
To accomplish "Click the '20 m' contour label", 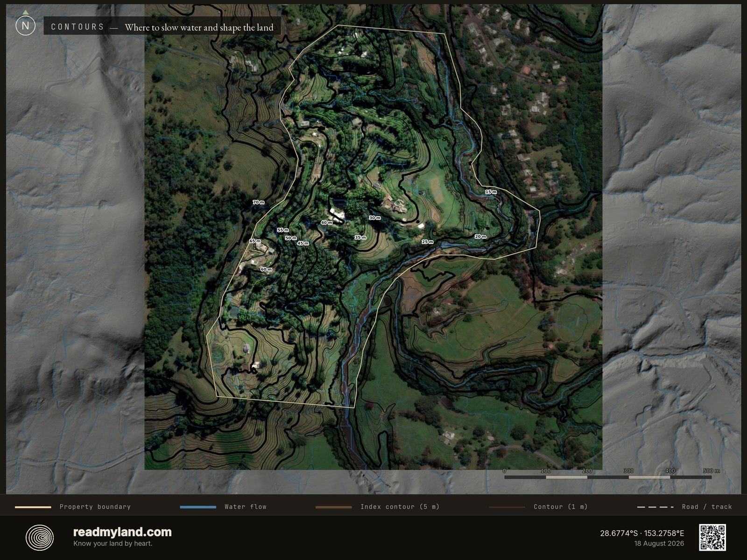I will [480, 237].
